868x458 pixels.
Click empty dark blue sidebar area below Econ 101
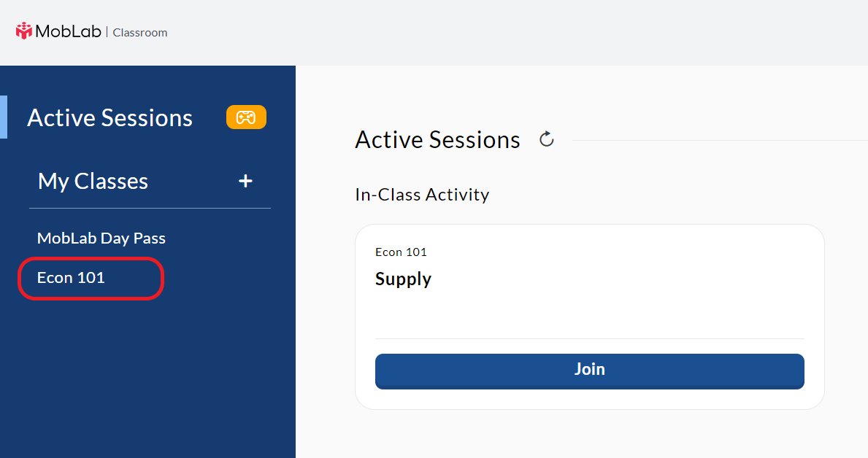coord(147,376)
